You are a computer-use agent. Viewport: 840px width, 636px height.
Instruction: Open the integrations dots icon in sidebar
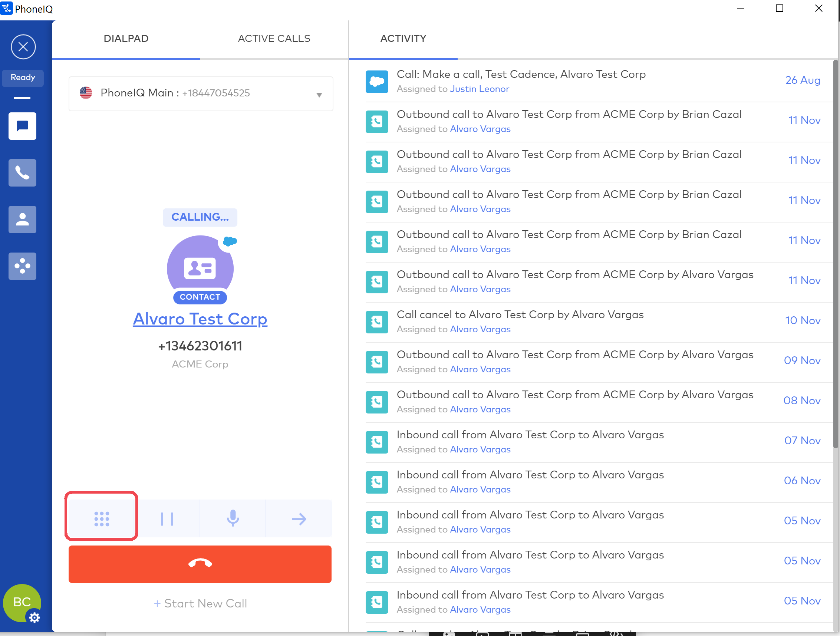[22, 266]
